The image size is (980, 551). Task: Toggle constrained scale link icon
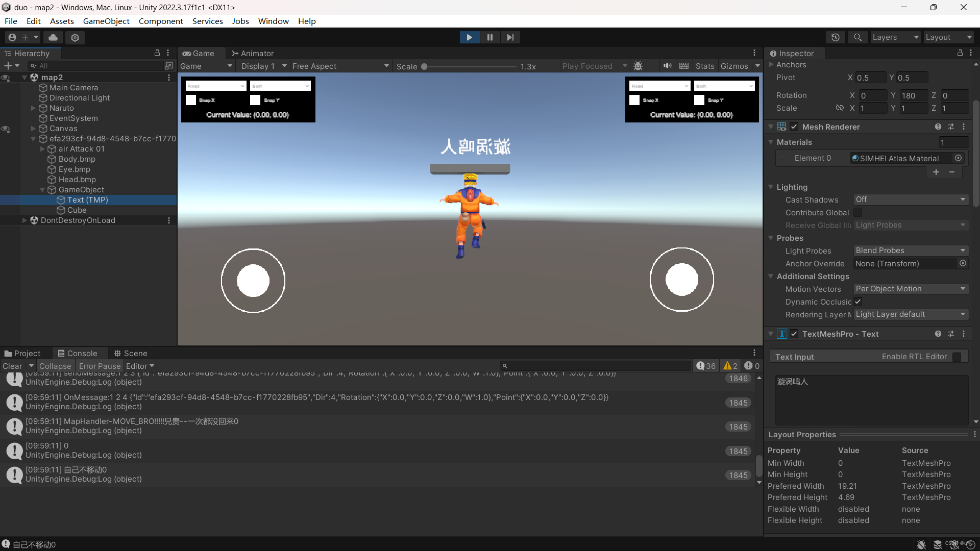[840, 108]
